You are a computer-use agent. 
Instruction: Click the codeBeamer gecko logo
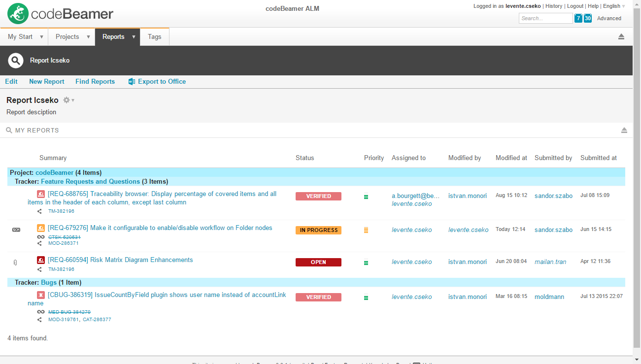[18, 14]
